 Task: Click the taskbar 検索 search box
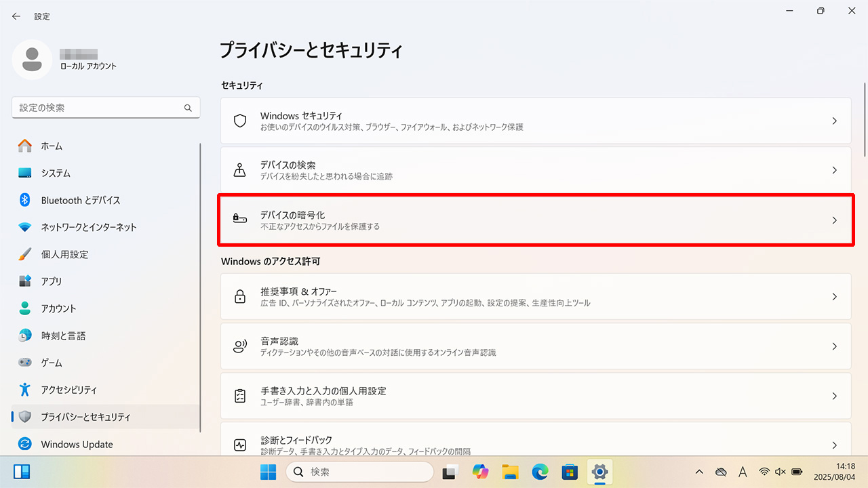[x=359, y=471]
